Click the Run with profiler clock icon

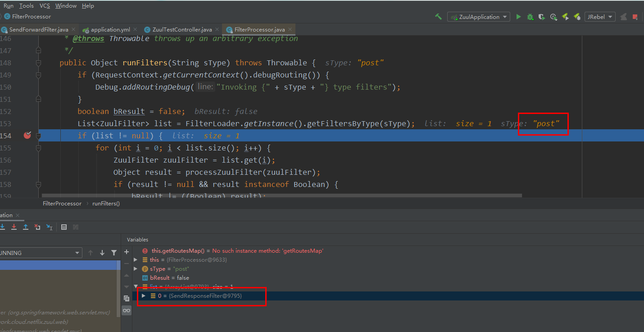553,17
